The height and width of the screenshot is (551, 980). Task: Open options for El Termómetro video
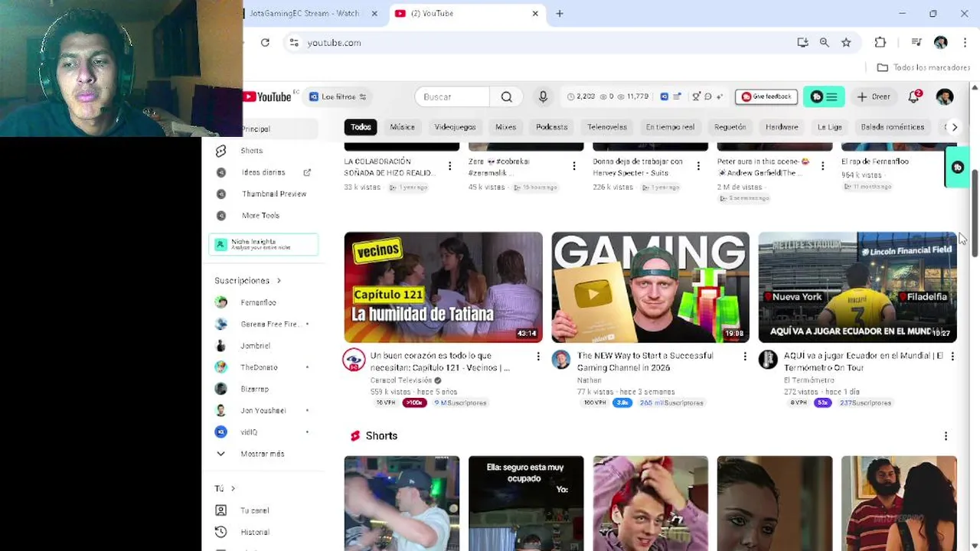point(952,357)
